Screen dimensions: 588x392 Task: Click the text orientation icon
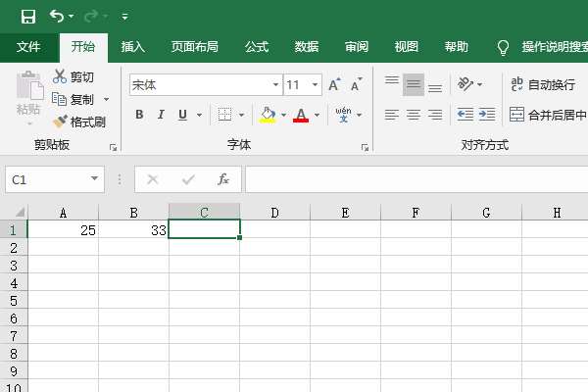(x=465, y=84)
